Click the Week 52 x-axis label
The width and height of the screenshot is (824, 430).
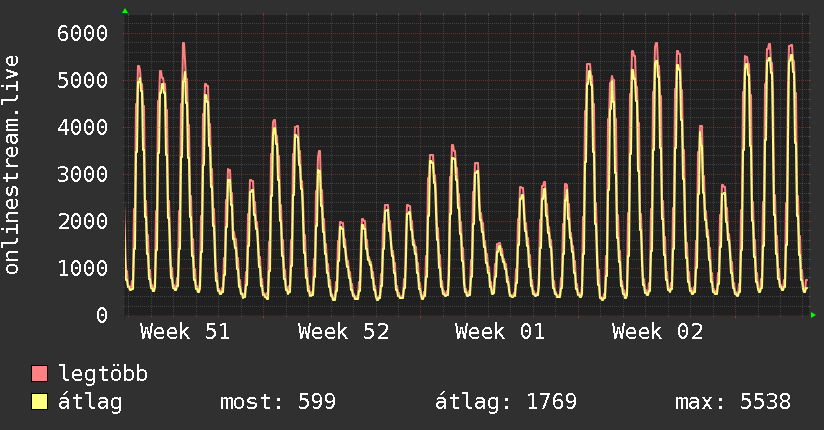point(344,332)
